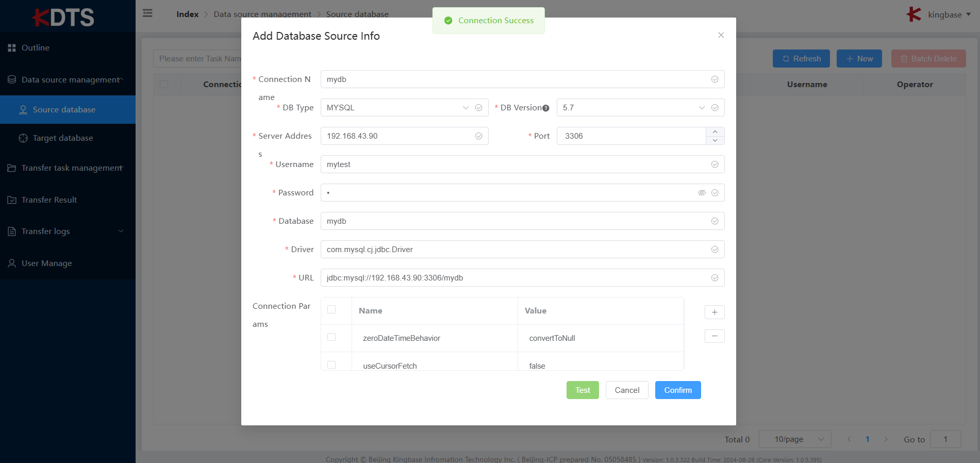The width and height of the screenshot is (980, 463).
Task: Click the URL field validation check icon
Action: 715,278
